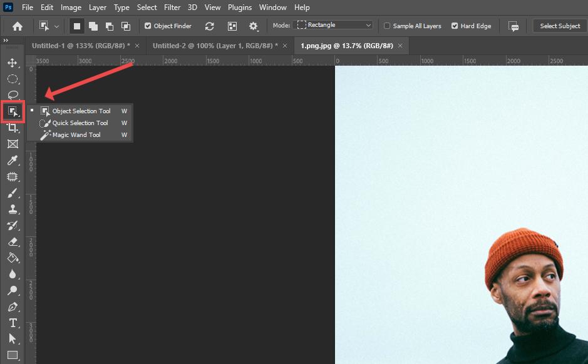This screenshot has width=588, height=364.
Task: Pick the Eyedropper tool
Action: [x=13, y=160]
